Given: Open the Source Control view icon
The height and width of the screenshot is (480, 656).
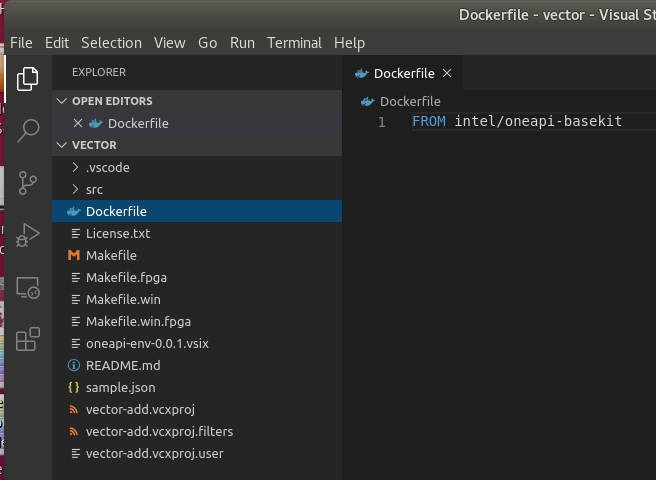Looking at the screenshot, I should click(x=28, y=183).
